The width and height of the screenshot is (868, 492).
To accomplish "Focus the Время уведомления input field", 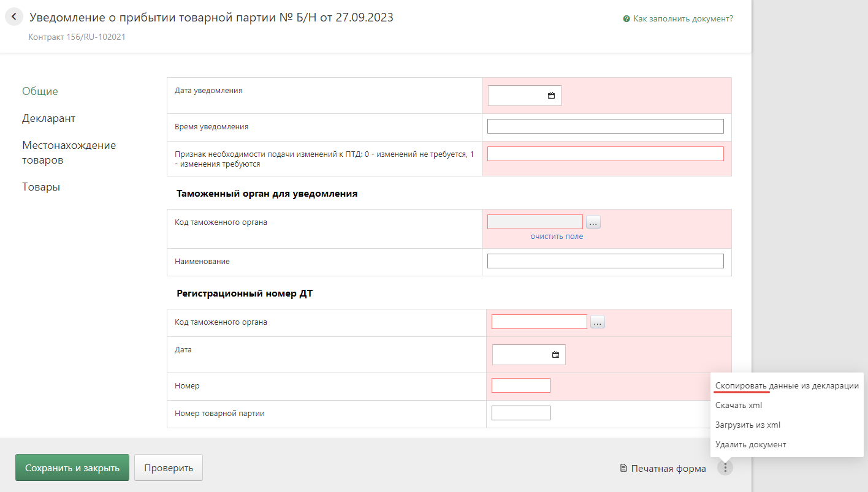I will (x=606, y=126).
